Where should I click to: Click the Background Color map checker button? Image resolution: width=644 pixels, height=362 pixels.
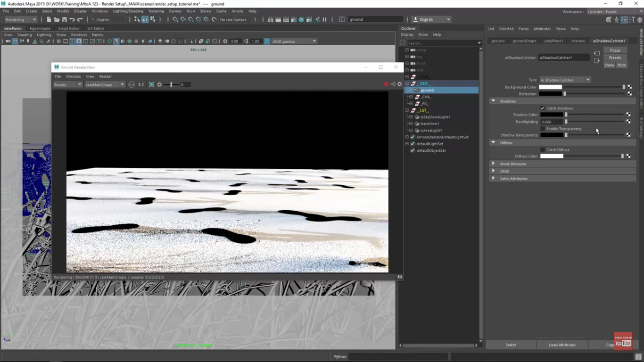[x=629, y=87]
